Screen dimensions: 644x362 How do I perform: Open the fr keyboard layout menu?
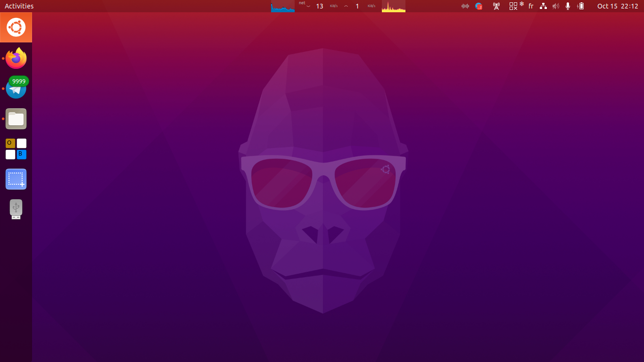coord(531,6)
